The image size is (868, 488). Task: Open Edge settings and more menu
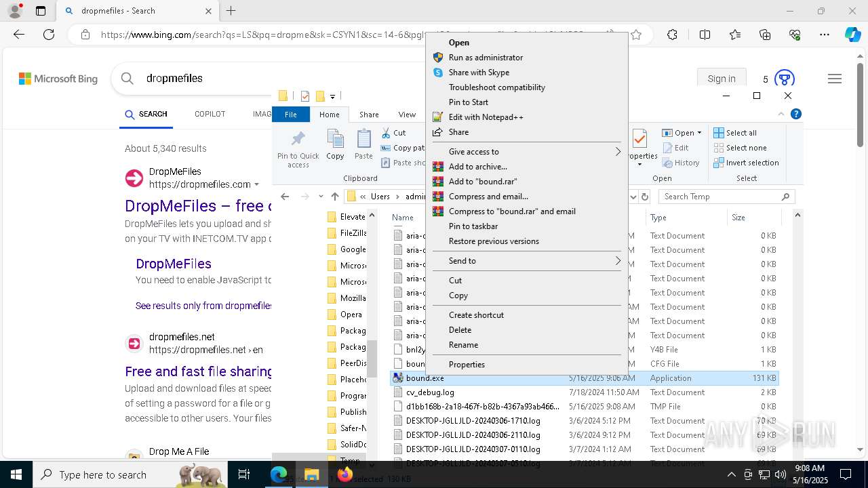tap(825, 35)
